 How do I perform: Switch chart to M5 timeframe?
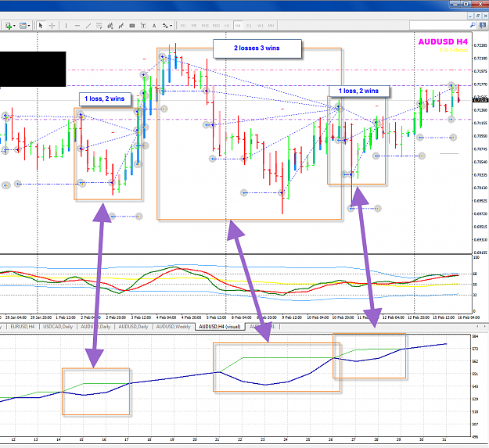194,26
